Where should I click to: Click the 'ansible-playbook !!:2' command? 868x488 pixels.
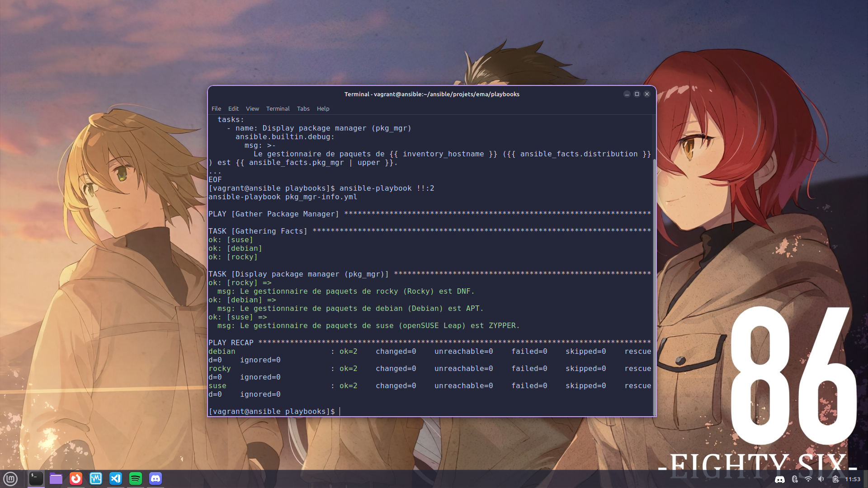[387, 188]
